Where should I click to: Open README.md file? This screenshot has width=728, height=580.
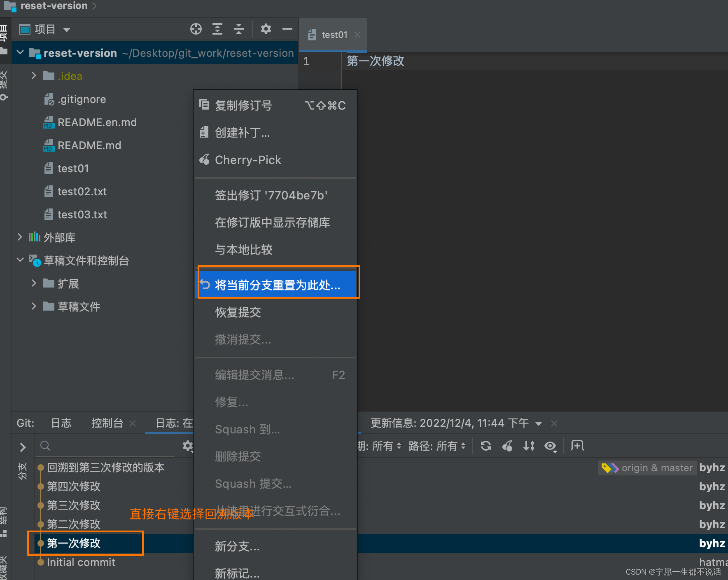point(82,145)
